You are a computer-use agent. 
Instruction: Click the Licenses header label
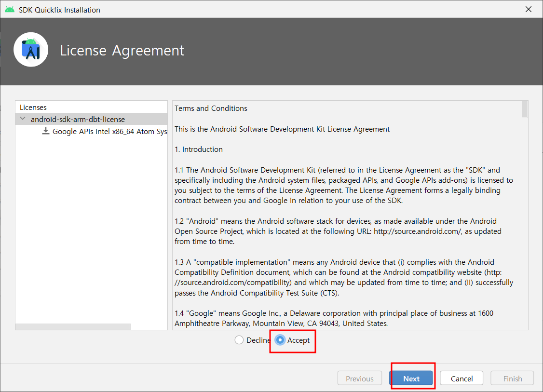(x=33, y=108)
